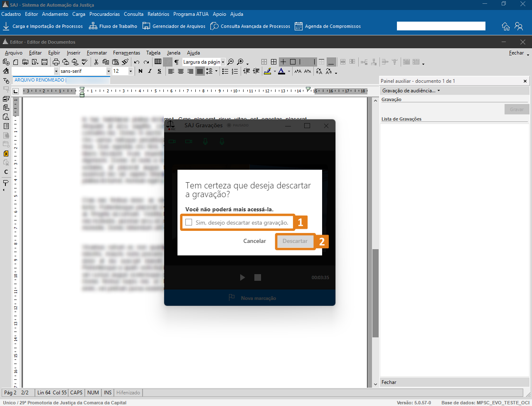Toggle outside border button in table toolbar

coord(293,62)
